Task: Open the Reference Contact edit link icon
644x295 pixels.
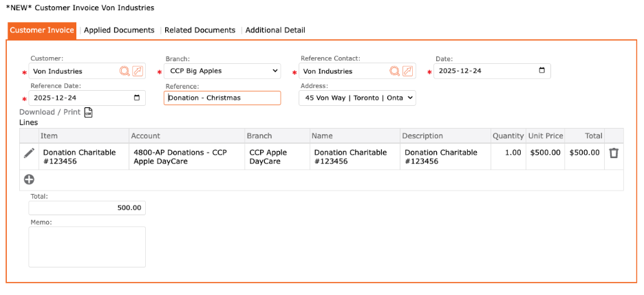Action: (408, 71)
